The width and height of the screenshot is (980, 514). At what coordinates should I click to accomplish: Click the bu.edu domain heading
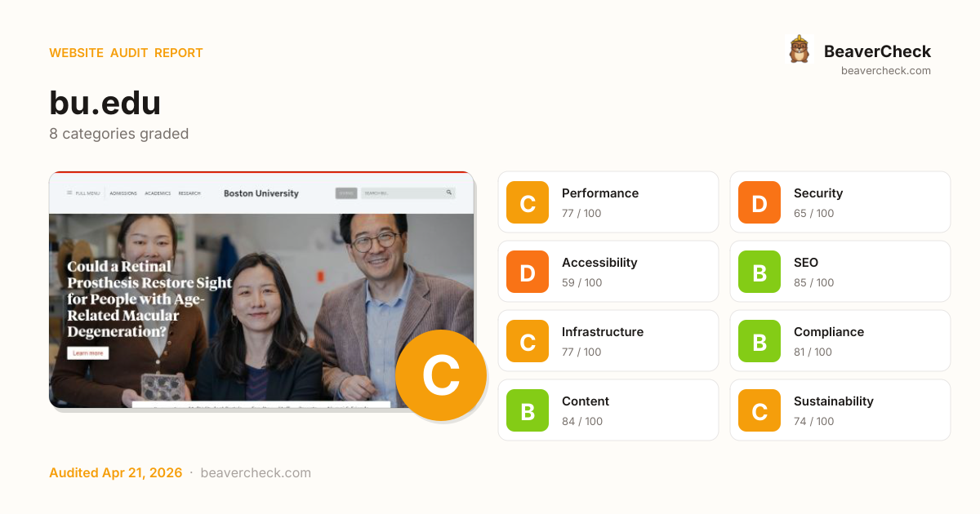[x=105, y=103]
